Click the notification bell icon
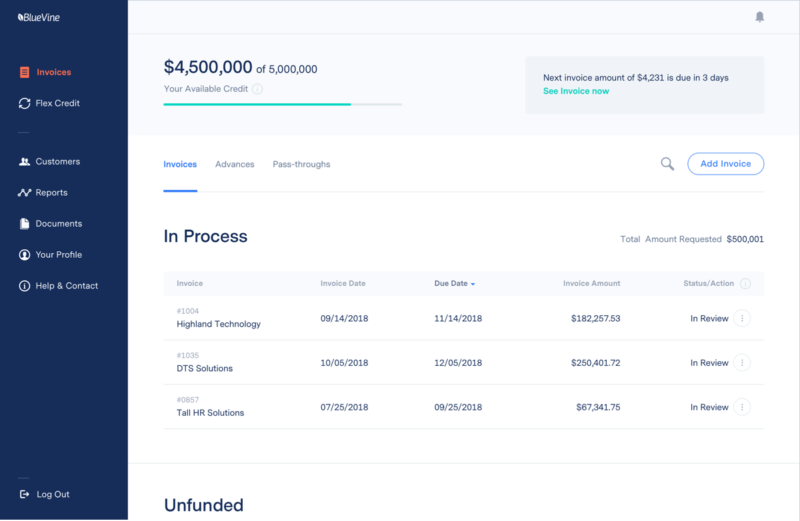The height and width of the screenshot is (521, 800). coord(760,17)
